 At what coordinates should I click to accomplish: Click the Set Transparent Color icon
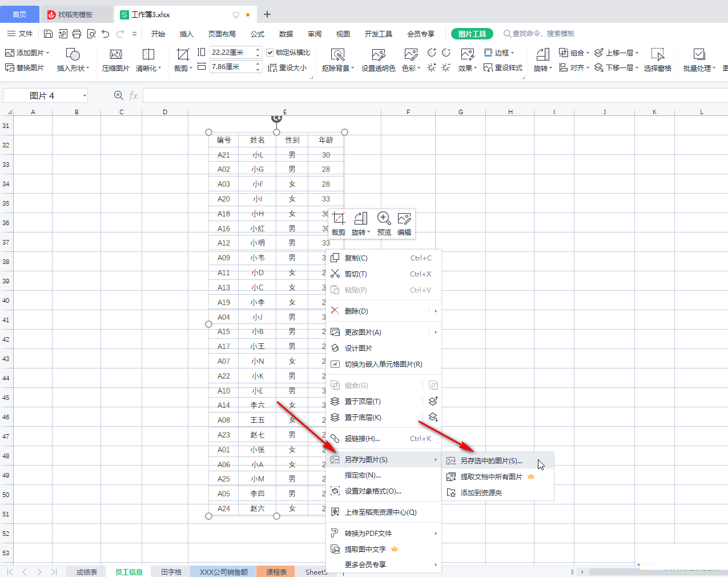tap(378, 55)
